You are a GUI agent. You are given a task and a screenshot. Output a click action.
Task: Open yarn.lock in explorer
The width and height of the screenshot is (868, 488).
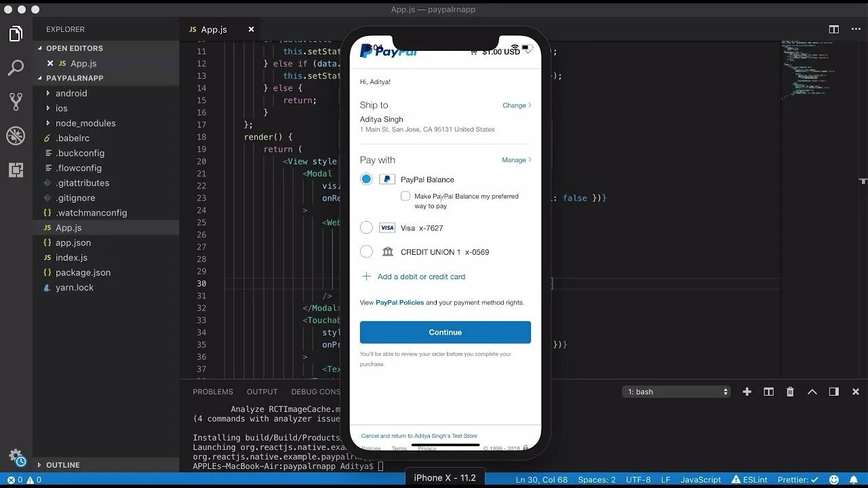(75, 287)
